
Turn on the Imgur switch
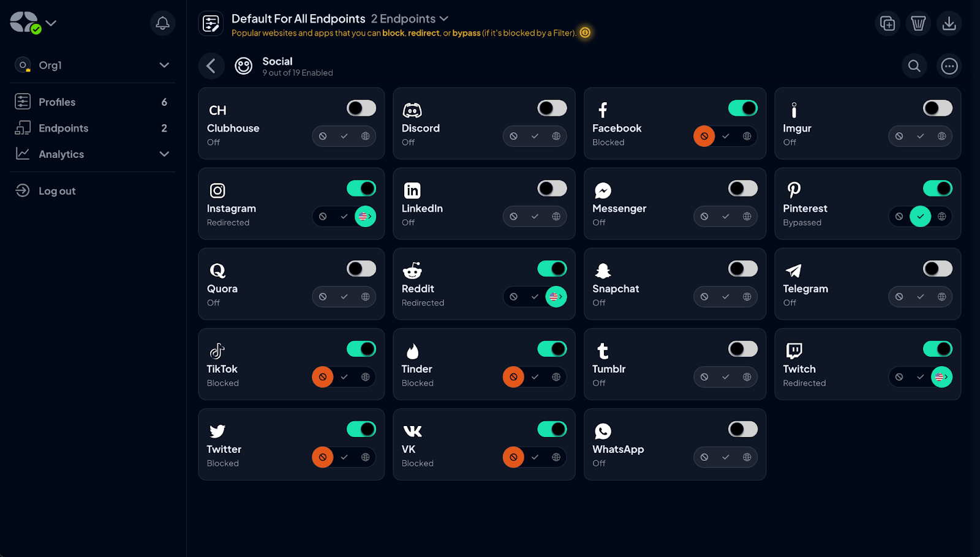click(938, 108)
